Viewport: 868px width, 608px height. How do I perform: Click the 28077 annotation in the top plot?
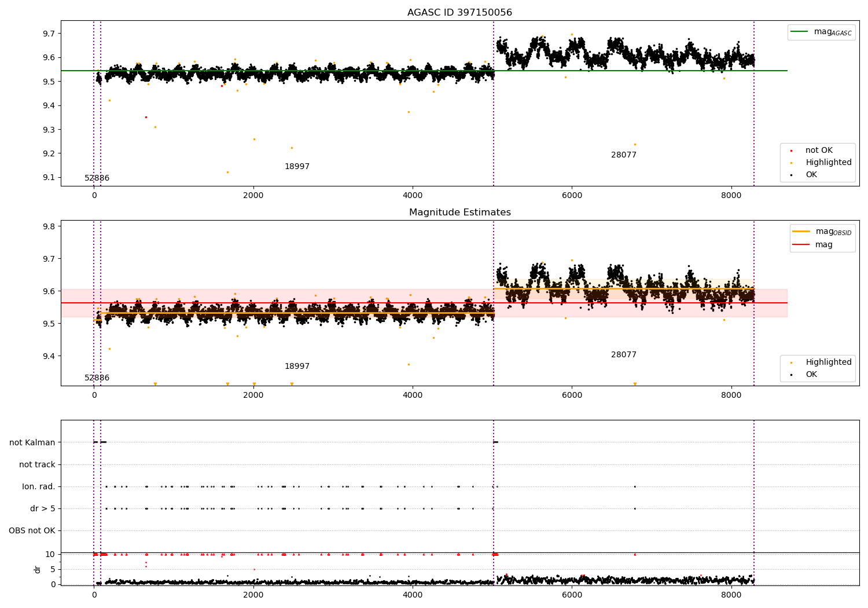point(624,155)
